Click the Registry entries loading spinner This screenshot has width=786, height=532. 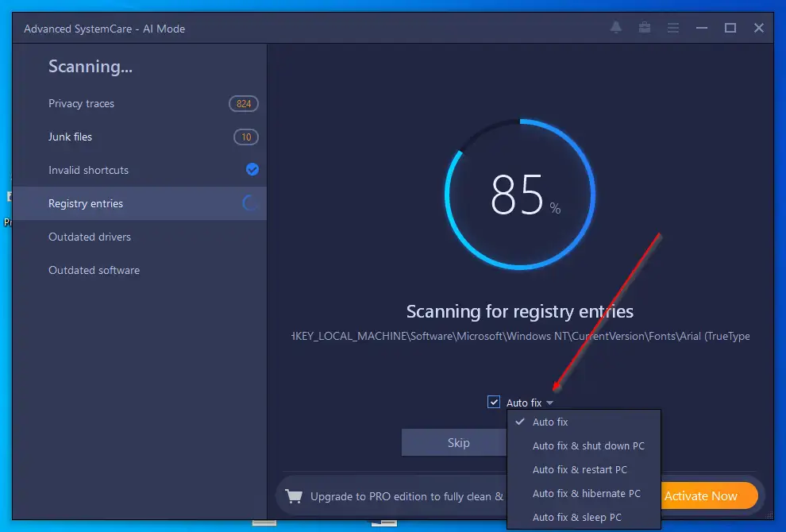[250, 203]
